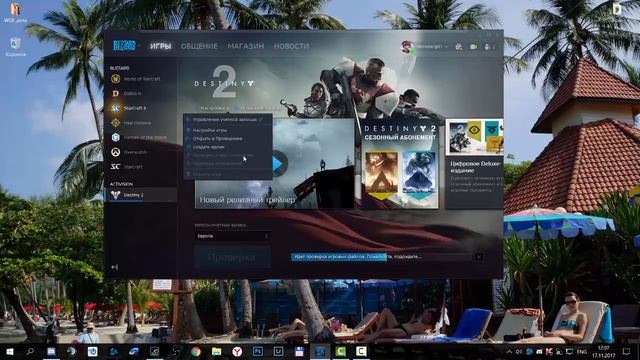This screenshot has width=640, height=360.
Task: Select Heroes of the Storm in sidebar
Action: (x=141, y=138)
